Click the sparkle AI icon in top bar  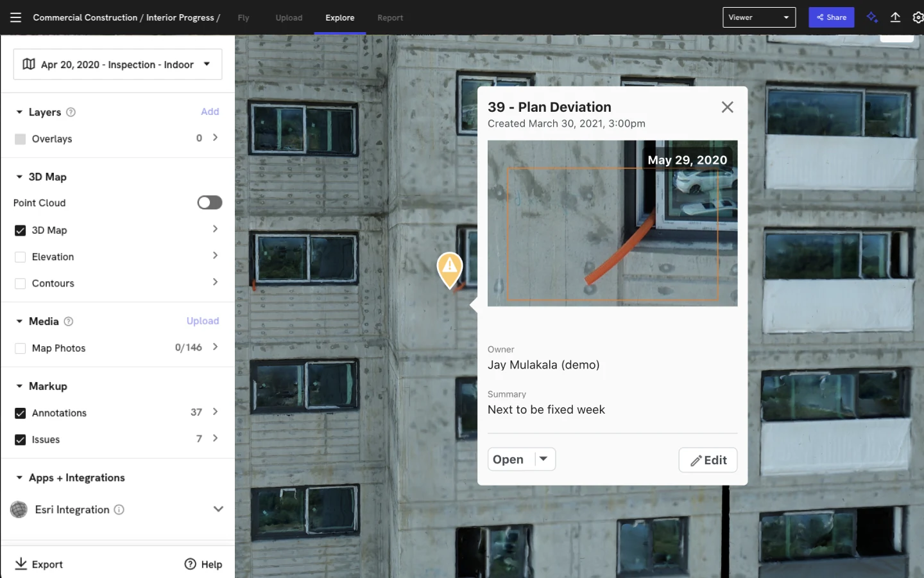tap(872, 17)
